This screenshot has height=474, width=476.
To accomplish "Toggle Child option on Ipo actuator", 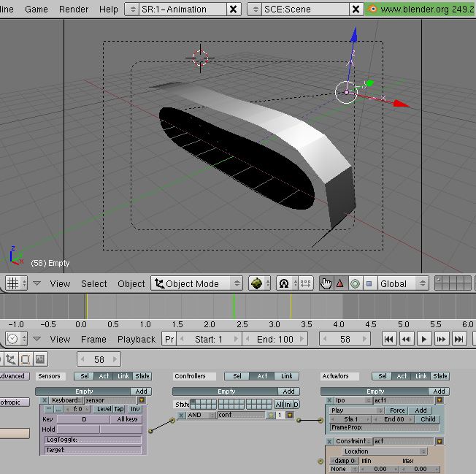I will click(428, 419).
